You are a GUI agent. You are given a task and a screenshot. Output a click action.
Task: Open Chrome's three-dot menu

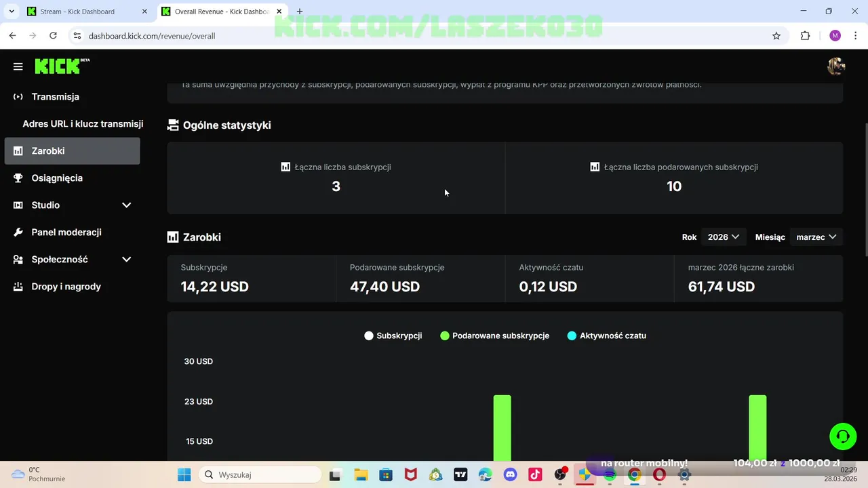(x=856, y=36)
